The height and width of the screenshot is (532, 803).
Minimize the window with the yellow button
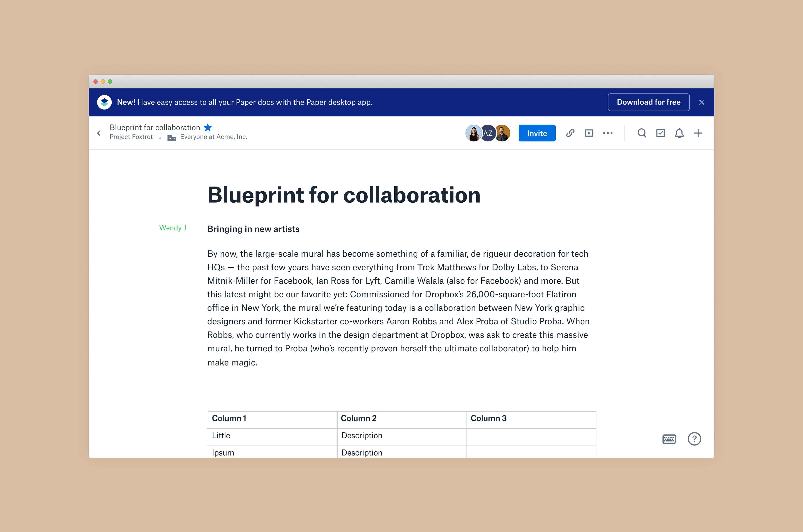coord(103,81)
